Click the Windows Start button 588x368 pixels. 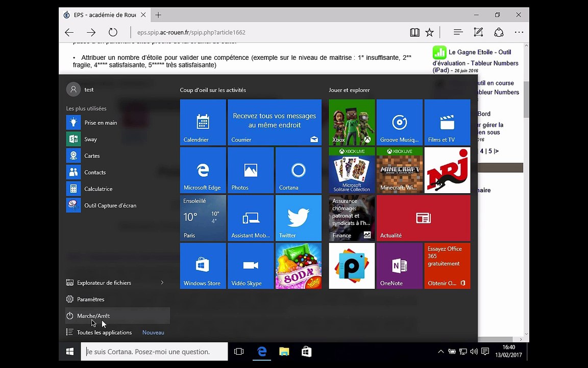[70, 352]
